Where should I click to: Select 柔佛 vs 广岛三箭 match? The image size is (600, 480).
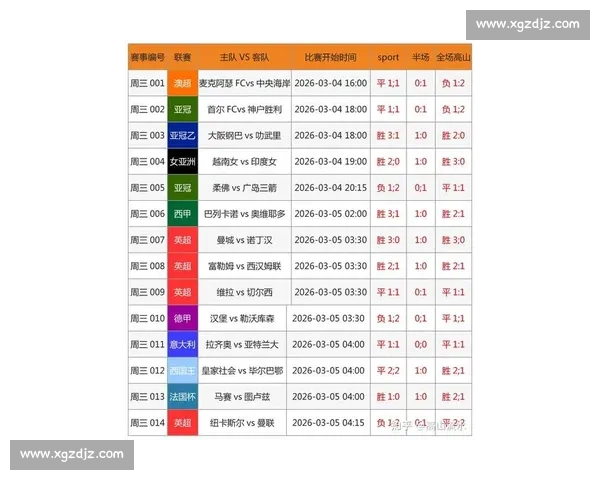tap(244, 188)
